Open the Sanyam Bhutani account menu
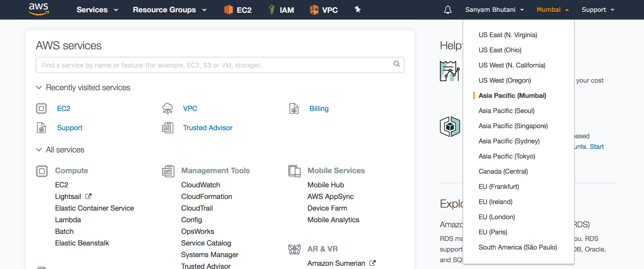The height and width of the screenshot is (269, 644). pos(494,10)
